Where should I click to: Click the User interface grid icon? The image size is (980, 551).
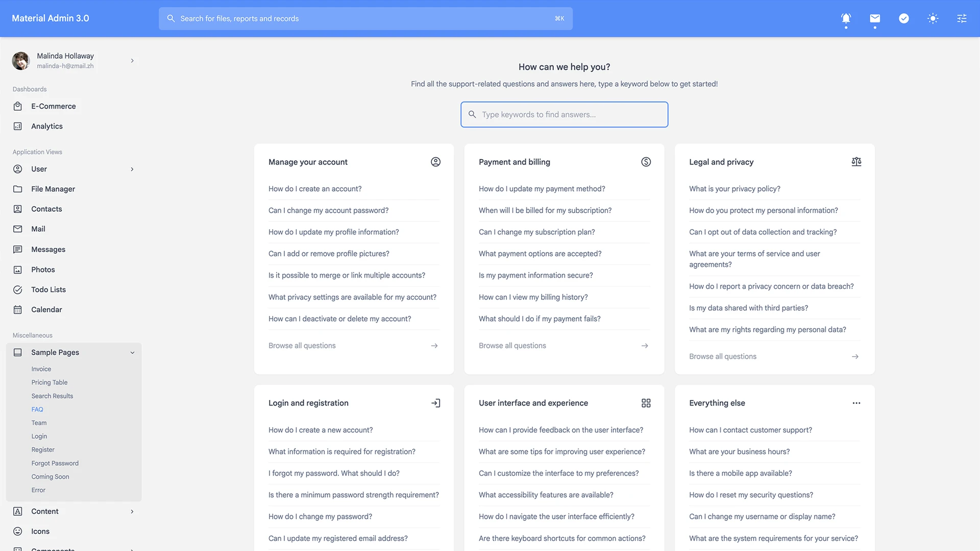click(x=646, y=403)
